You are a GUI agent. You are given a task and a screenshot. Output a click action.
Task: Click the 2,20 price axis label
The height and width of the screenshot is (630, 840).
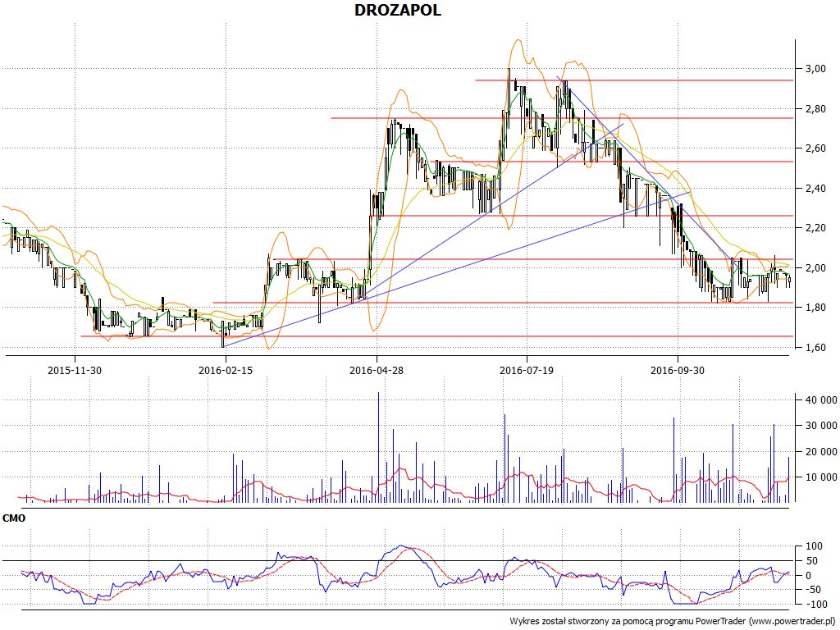815,228
